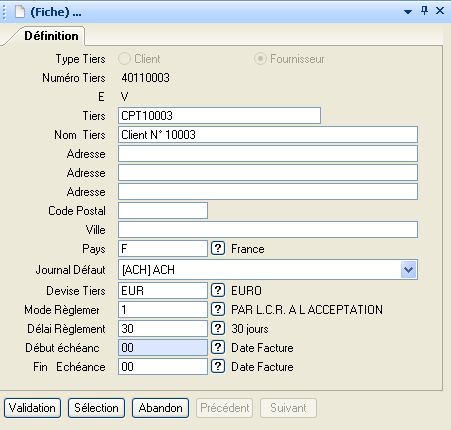Focus the Nom Tiers input field
This screenshot has height=430, width=451.
pyautogui.click(x=268, y=135)
